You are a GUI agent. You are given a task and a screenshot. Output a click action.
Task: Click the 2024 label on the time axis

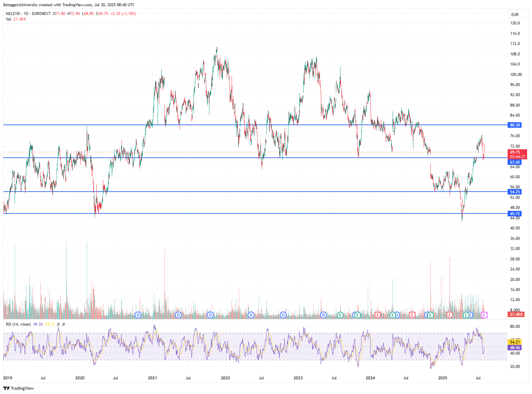pyautogui.click(x=370, y=378)
